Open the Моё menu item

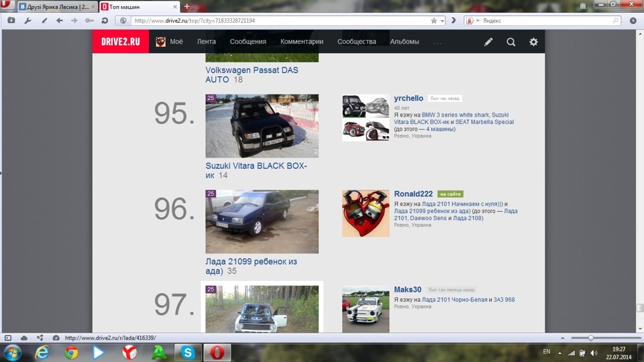click(x=169, y=42)
